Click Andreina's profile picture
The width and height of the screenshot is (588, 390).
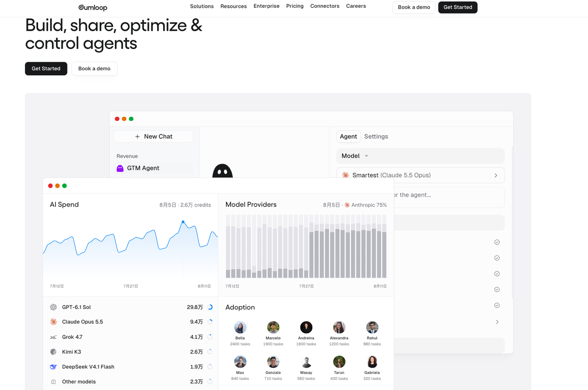pos(306,327)
